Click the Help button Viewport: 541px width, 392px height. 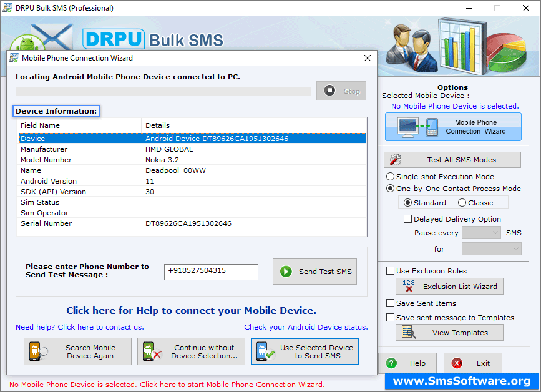[x=407, y=363]
